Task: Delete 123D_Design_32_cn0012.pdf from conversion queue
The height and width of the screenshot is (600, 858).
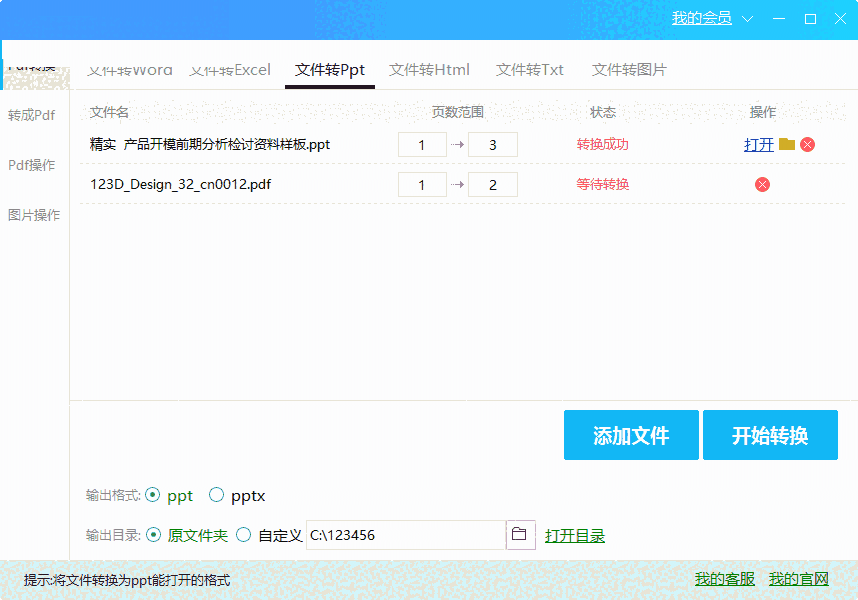Action: click(763, 184)
